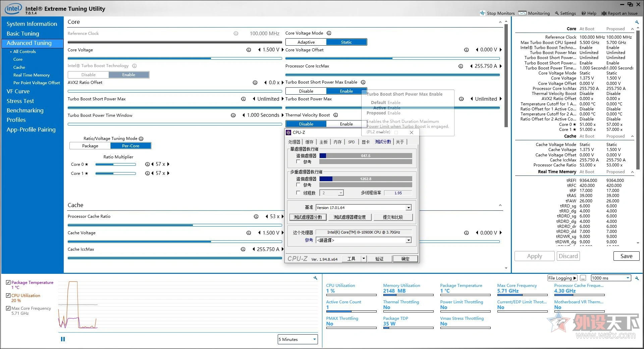Decrease Core 1 ratio multiplier with left arrow
This screenshot has height=349, width=644.
pyautogui.click(x=153, y=173)
